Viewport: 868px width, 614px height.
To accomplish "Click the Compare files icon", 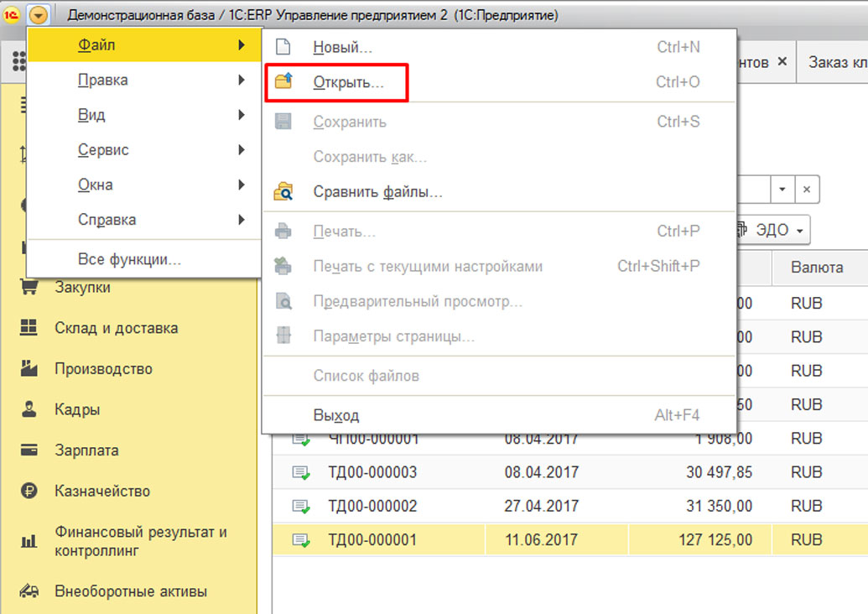I will pyautogui.click(x=283, y=192).
